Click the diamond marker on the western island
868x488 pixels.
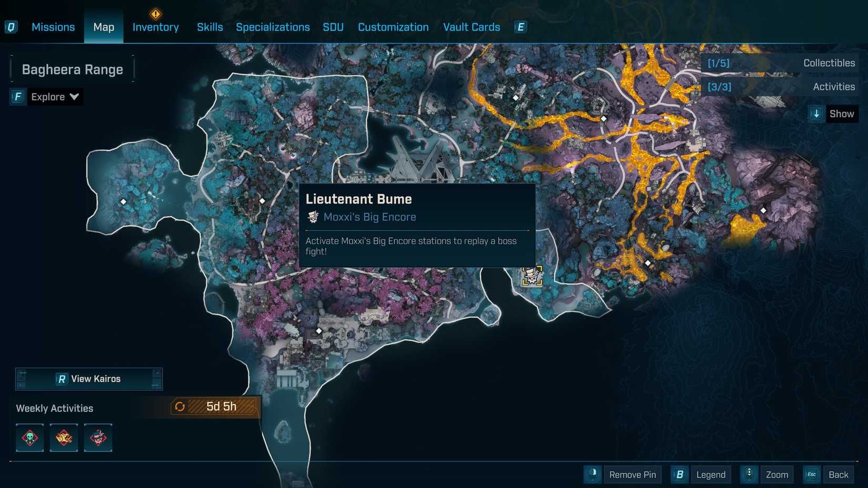(123, 201)
